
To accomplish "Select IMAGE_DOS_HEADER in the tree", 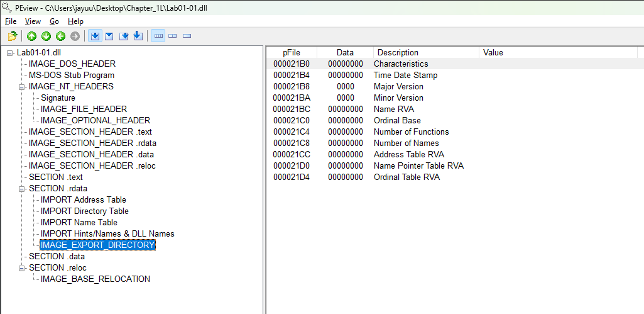I will click(72, 64).
